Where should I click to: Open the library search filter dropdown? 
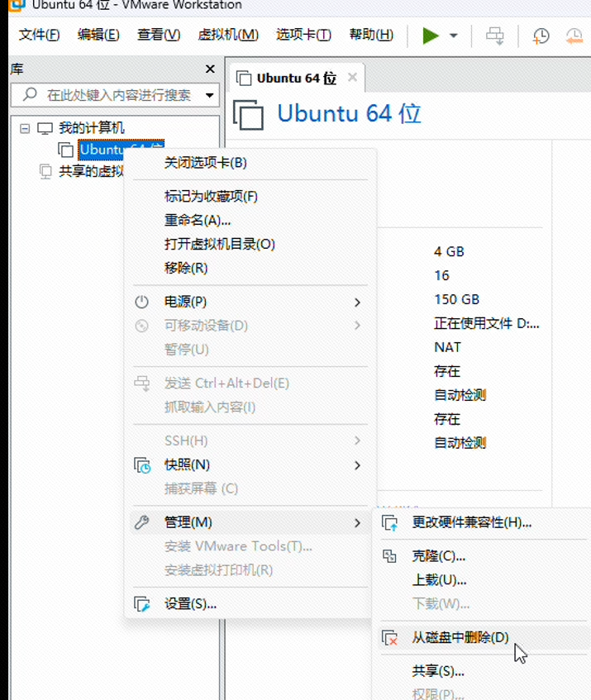(x=209, y=95)
